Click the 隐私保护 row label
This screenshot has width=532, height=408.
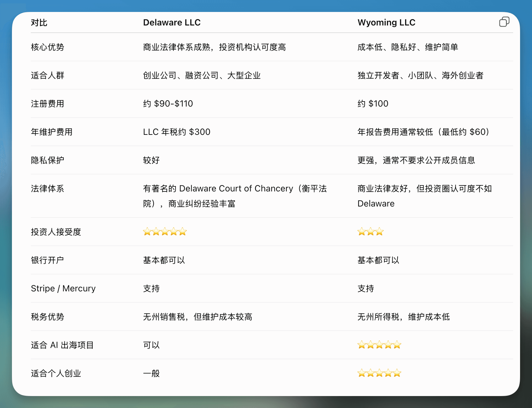47,160
